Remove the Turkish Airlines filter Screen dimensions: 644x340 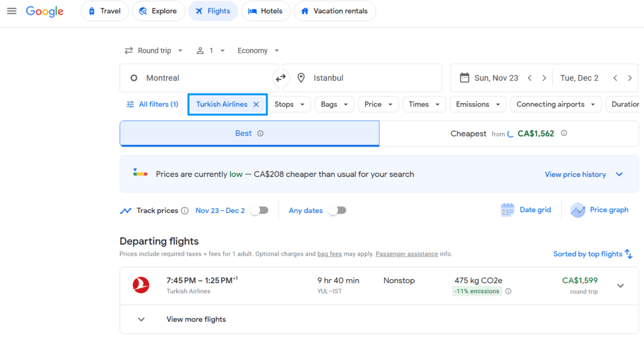coord(256,104)
